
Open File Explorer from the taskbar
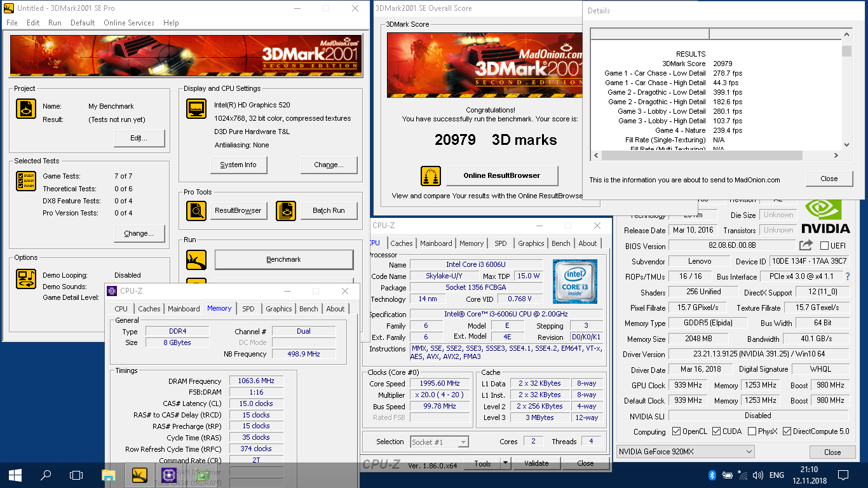(109, 475)
